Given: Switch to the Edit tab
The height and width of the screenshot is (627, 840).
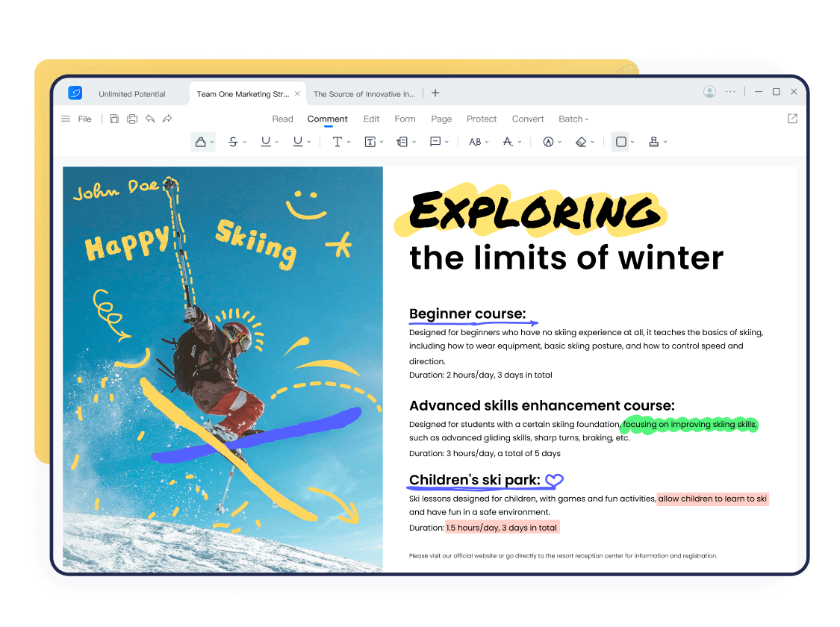Looking at the screenshot, I should [x=371, y=119].
